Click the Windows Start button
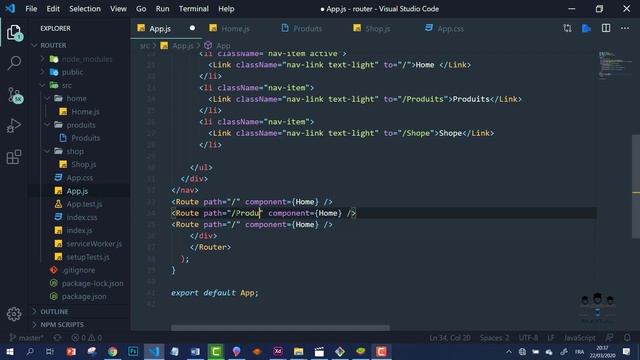Screen dimensions: 640x360 (10, 351)
